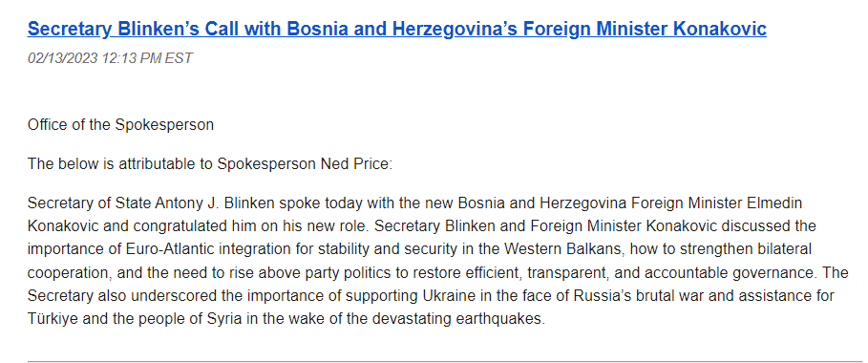The height and width of the screenshot is (363, 868).
Task: Click the Office of the Spokesperson line
Action: tap(120, 125)
